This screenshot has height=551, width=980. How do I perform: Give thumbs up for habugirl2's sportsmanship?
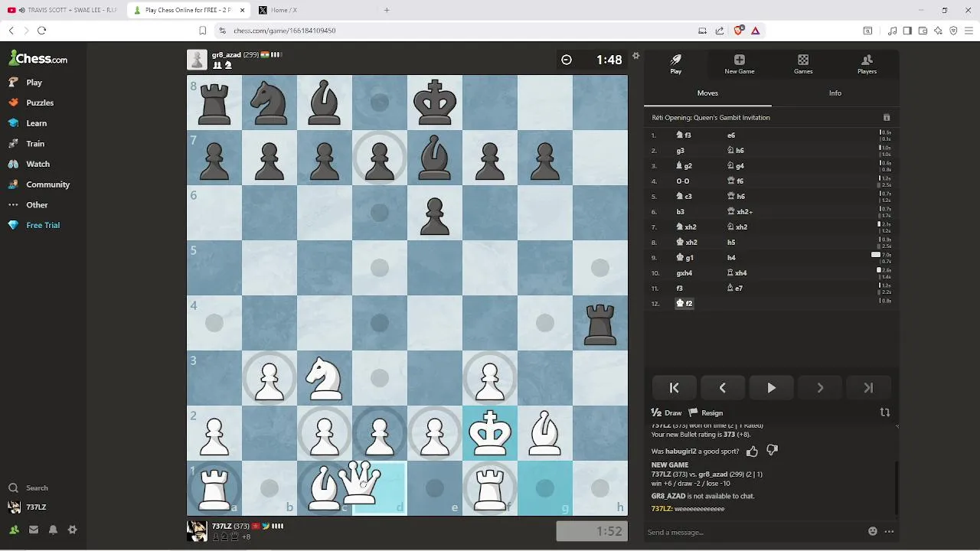pyautogui.click(x=752, y=452)
